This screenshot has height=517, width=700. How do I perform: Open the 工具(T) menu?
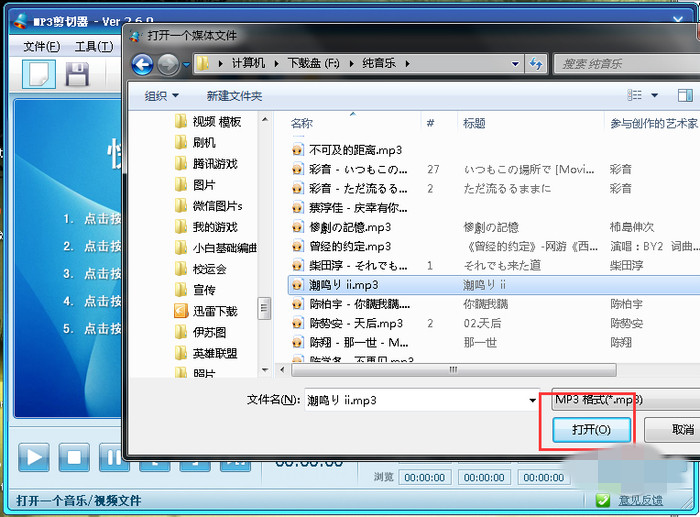click(94, 46)
